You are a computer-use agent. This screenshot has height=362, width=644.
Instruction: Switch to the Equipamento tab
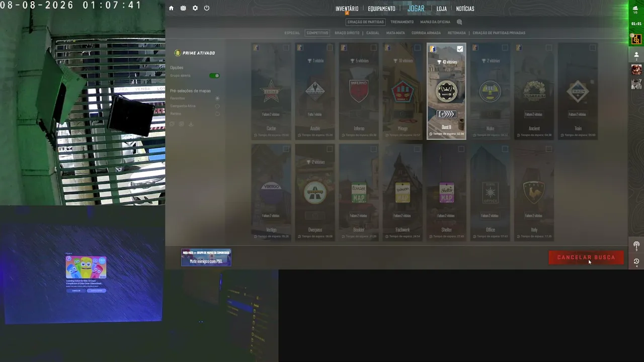381,9
